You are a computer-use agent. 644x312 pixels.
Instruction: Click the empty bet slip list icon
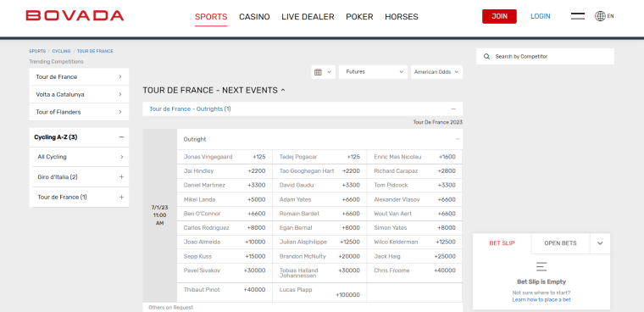tap(541, 266)
